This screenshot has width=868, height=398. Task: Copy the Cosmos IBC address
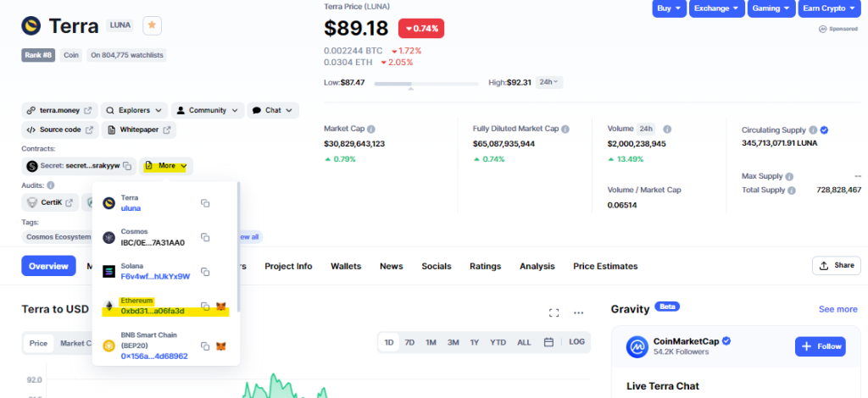coord(205,238)
